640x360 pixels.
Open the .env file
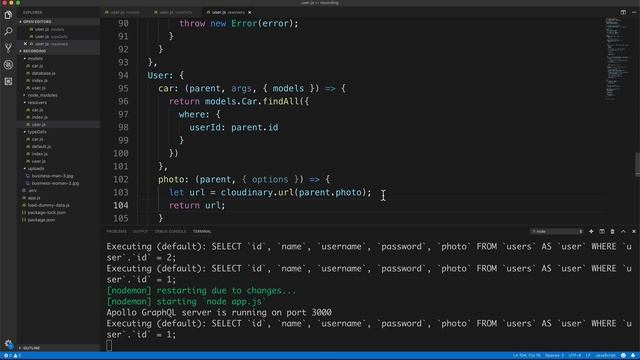click(x=32, y=191)
